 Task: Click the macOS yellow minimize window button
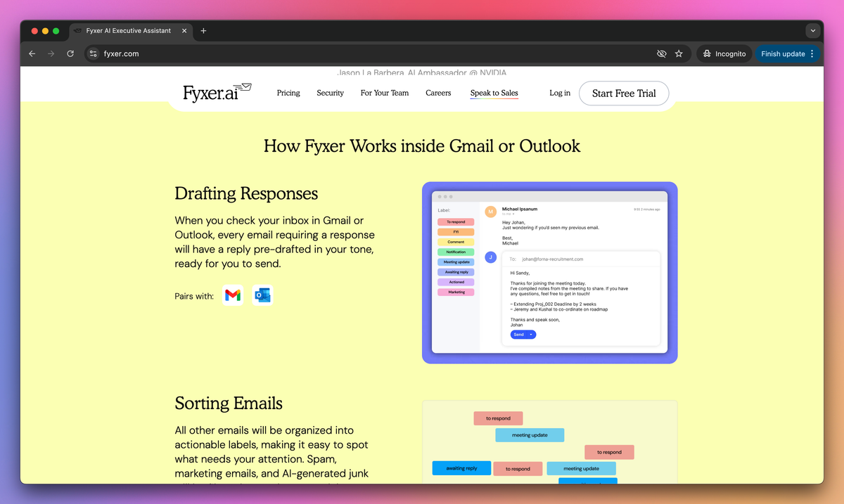click(46, 31)
